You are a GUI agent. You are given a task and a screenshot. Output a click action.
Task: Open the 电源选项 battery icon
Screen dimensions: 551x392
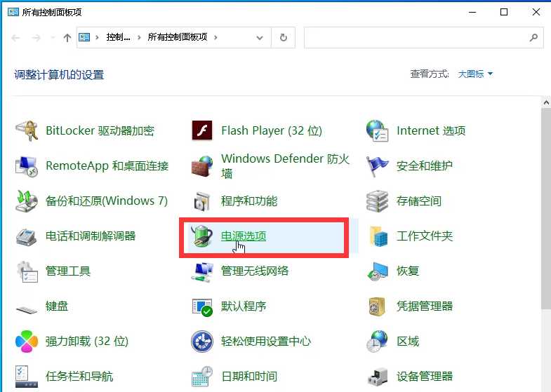coord(202,236)
